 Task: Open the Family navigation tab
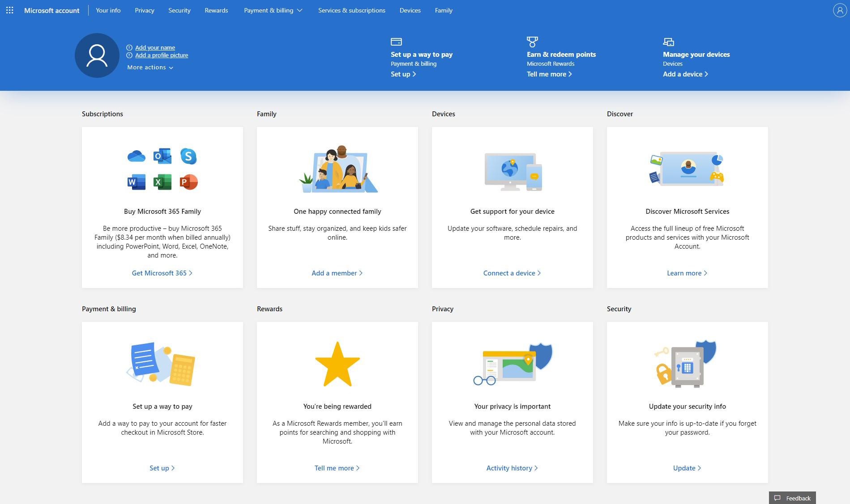(444, 10)
